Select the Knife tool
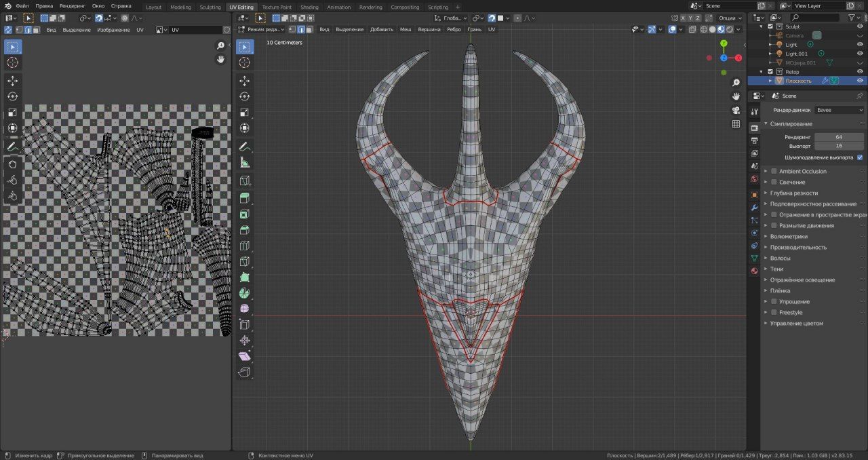868x460 pixels. (245, 261)
